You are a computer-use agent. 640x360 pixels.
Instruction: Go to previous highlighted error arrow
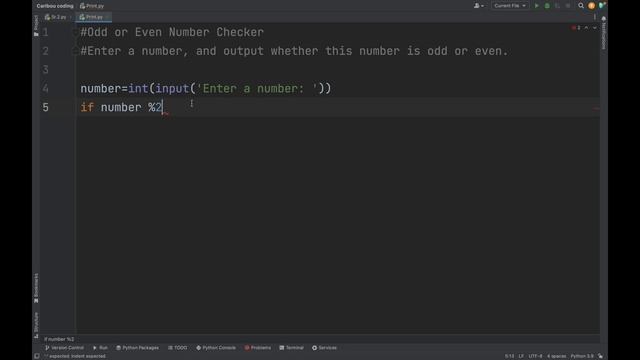point(587,28)
